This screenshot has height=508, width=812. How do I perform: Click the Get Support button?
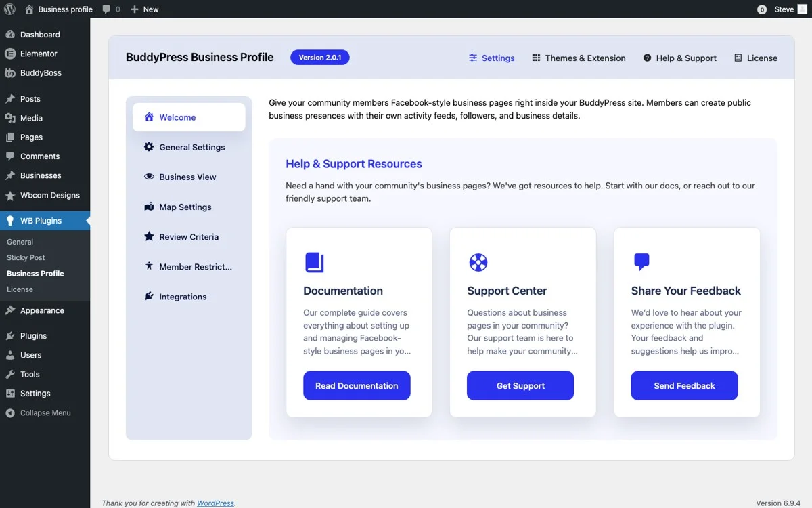520,385
